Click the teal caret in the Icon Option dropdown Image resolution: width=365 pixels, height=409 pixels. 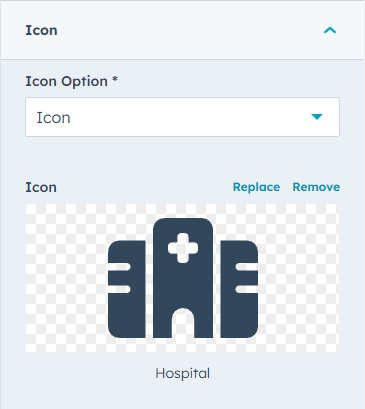pyautogui.click(x=317, y=117)
